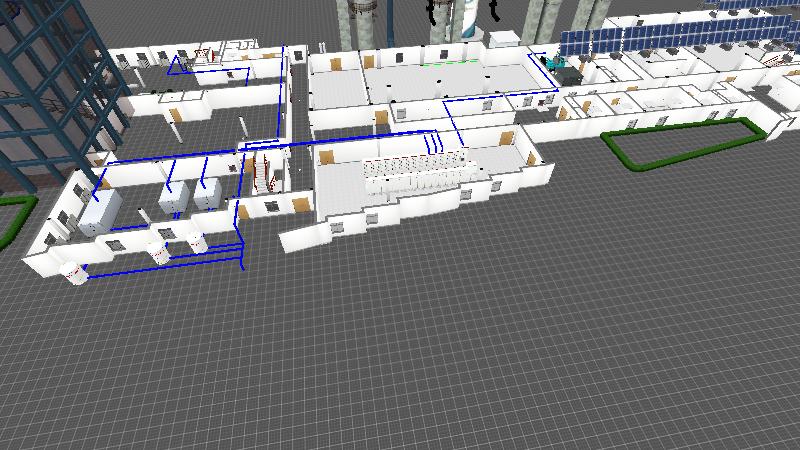Select the wooden door right of the auditorium
This screenshot has height=450, width=800.
click(506, 139)
